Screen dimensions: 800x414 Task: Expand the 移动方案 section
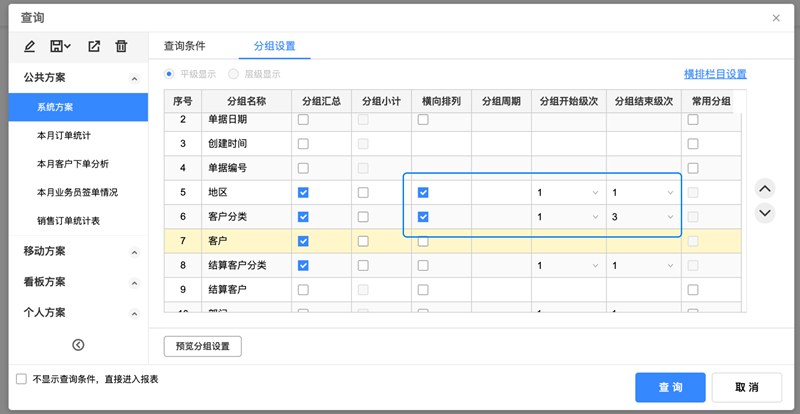[134, 252]
